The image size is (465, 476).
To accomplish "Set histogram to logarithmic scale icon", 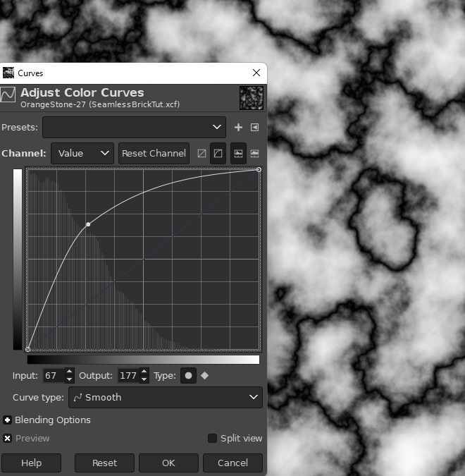I will [x=254, y=153].
